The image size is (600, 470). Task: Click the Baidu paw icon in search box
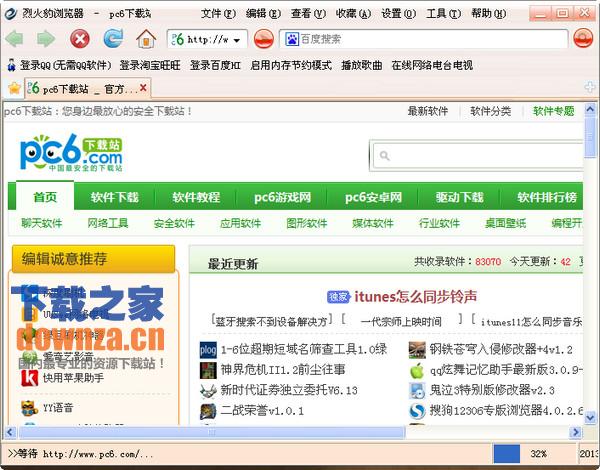click(292, 39)
